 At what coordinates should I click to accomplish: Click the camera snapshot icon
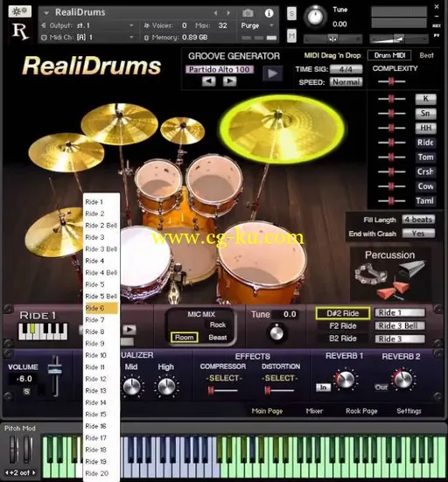[248, 13]
